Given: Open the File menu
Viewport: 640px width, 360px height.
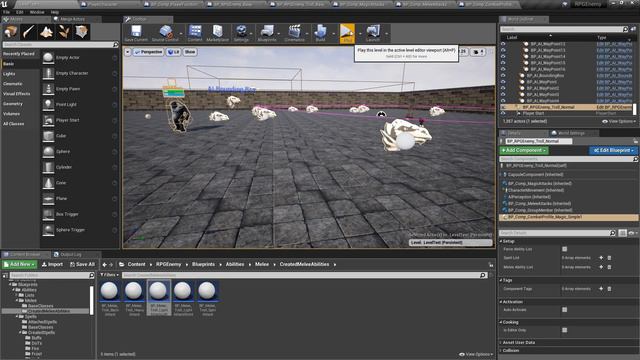Looking at the screenshot, I should pos(7,12).
